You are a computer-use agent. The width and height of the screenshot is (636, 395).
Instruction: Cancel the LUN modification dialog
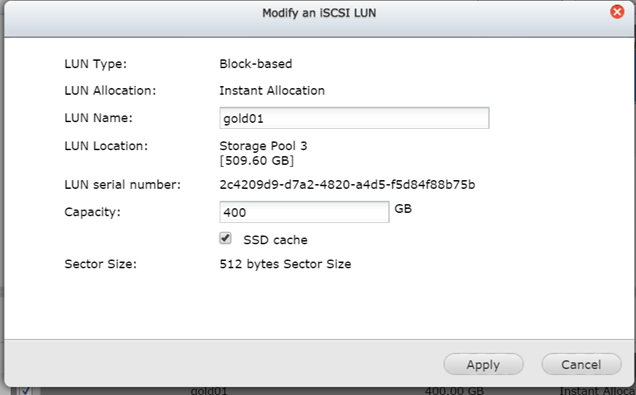pos(581,364)
